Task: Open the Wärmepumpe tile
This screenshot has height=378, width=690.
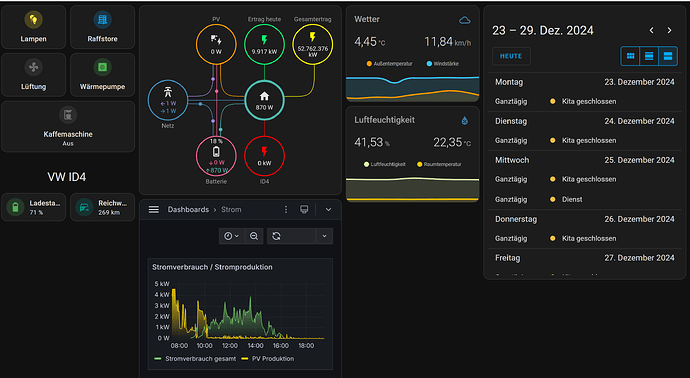Action: (x=103, y=75)
